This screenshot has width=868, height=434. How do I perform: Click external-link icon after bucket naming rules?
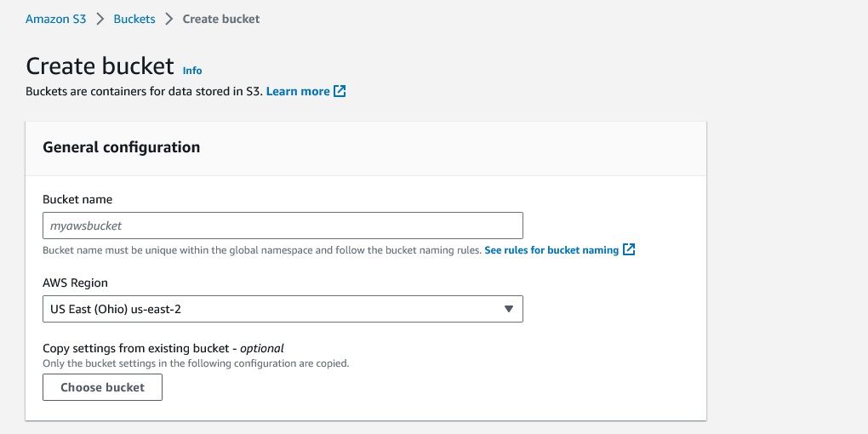(629, 250)
